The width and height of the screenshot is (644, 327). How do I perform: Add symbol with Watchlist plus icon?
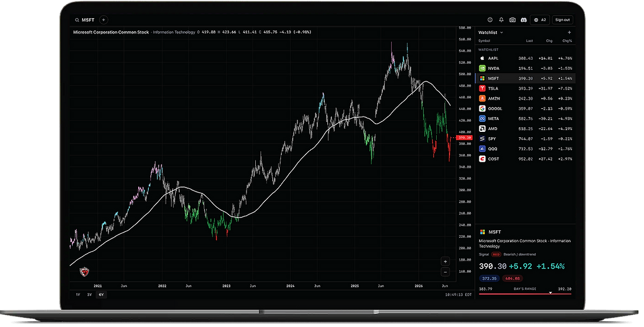point(569,32)
